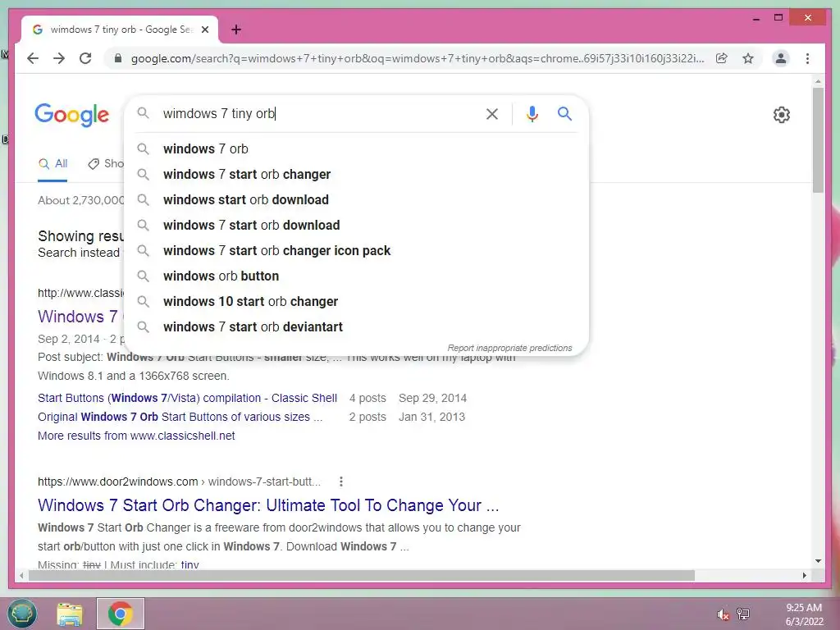
Task: Open taskbar clock showing 9:25 AM
Action: pyautogui.click(x=804, y=614)
